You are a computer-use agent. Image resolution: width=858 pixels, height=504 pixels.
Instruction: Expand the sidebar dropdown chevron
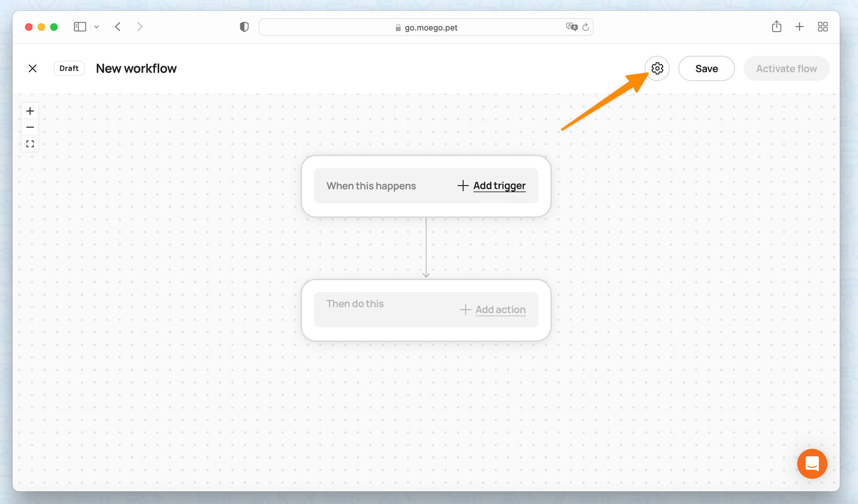point(97,27)
